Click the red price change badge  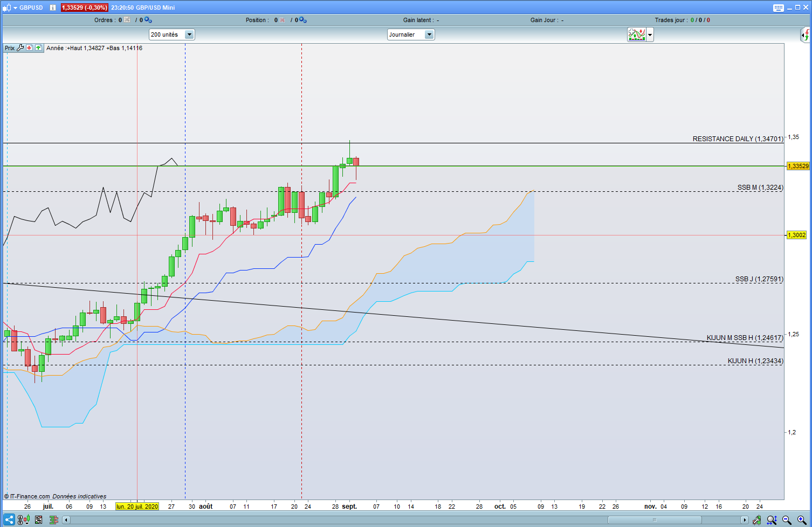point(85,8)
